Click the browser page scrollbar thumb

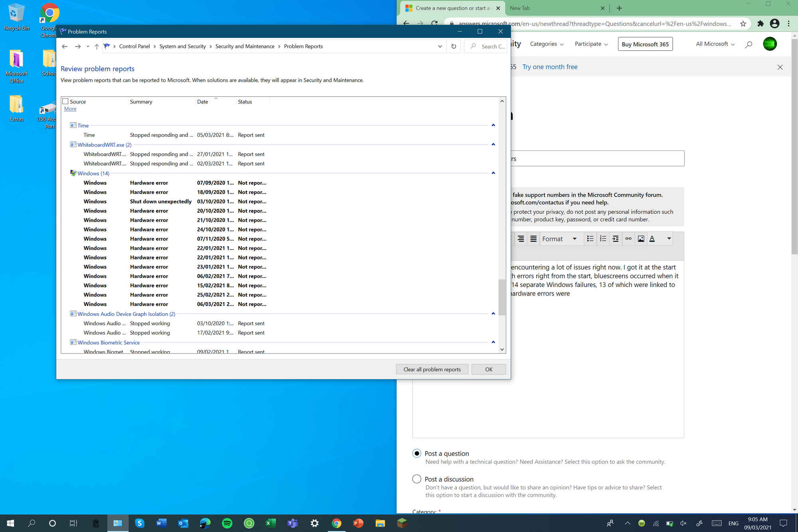point(794,146)
